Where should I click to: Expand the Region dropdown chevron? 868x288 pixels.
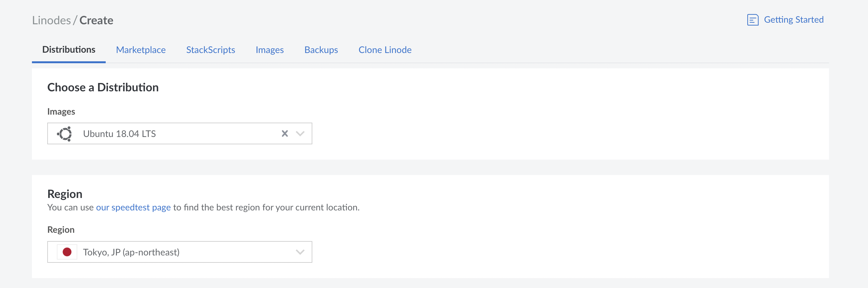click(300, 252)
